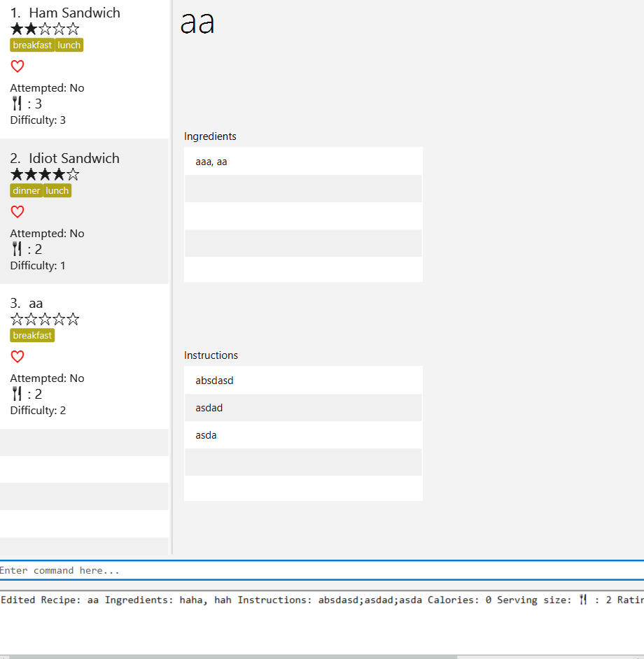Click 'Difficulty: 2' on recipe aa
This screenshot has width=644, height=659.
38,411
